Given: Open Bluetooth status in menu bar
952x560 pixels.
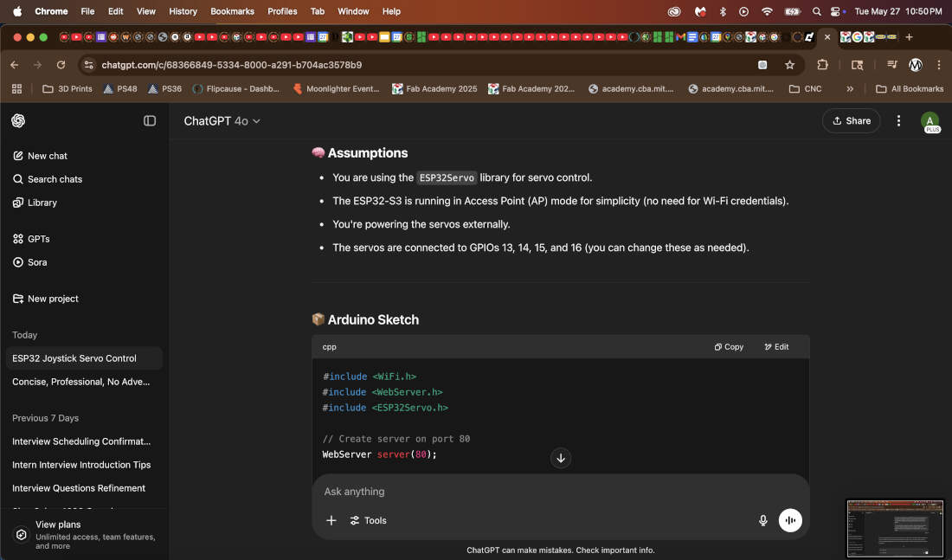Looking at the screenshot, I should click(x=723, y=11).
